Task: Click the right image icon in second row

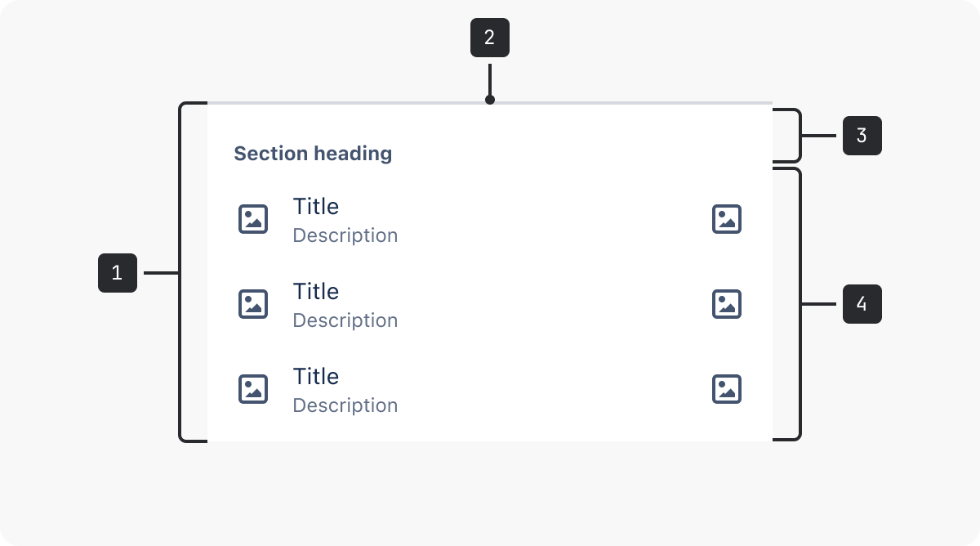Action: tap(727, 304)
